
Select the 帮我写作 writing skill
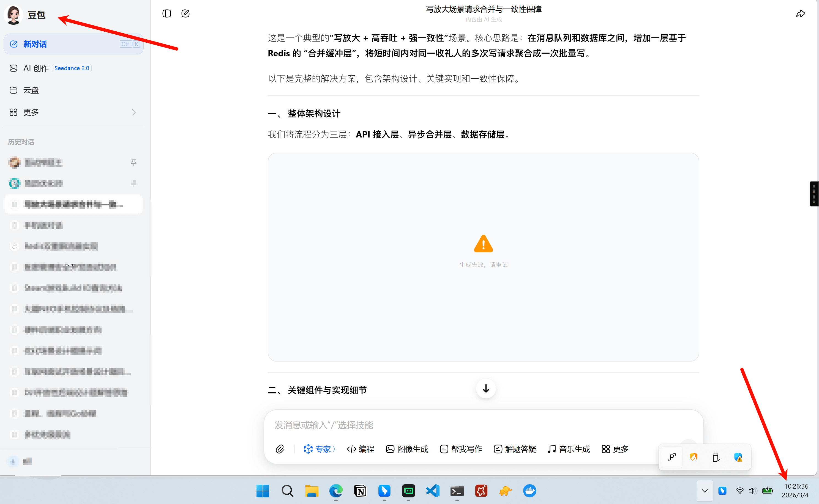(x=461, y=449)
